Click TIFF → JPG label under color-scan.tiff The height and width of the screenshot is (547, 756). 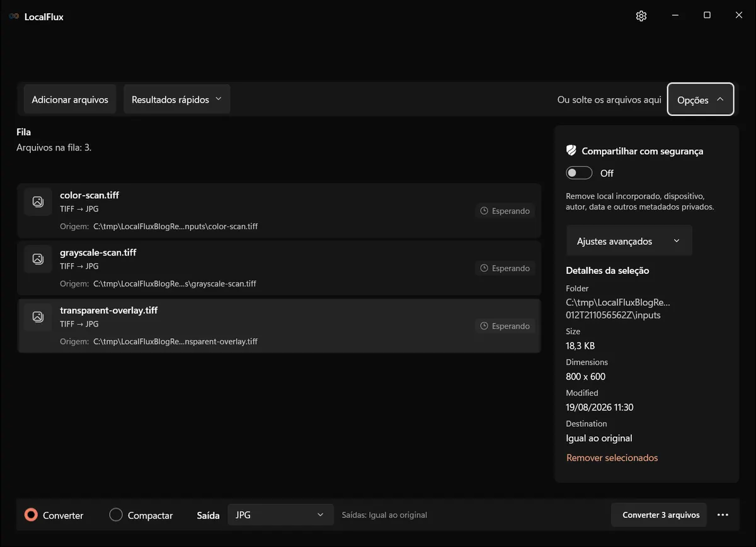[x=79, y=208]
